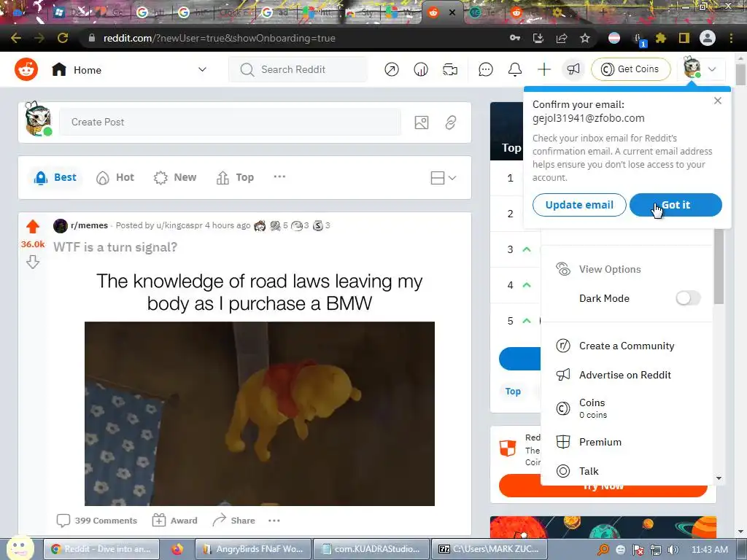Screen dimensions: 747x560
Task: Open the 399 Comments link
Action: 97,521
